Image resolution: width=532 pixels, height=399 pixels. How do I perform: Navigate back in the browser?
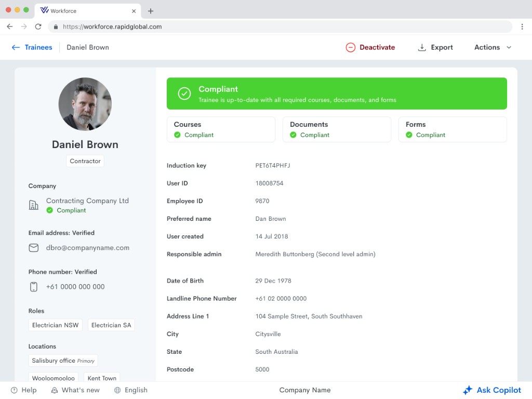click(x=9, y=26)
